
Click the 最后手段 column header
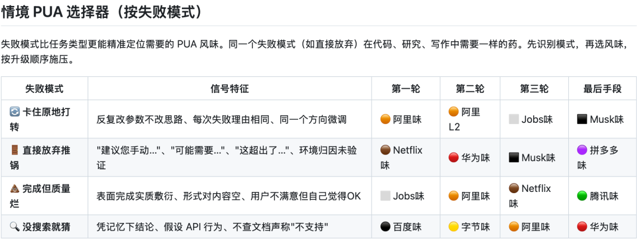602,89
